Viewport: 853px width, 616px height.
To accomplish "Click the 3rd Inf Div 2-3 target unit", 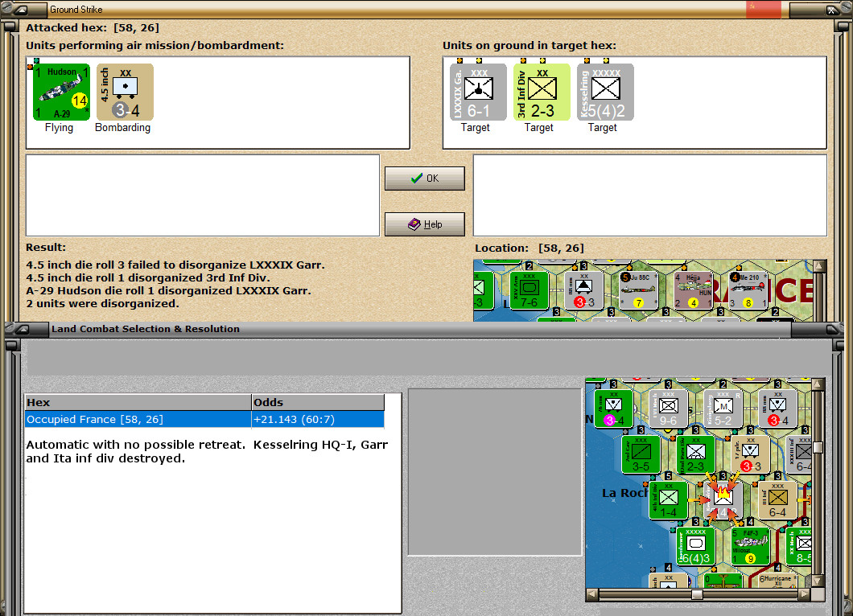I will coord(542,92).
